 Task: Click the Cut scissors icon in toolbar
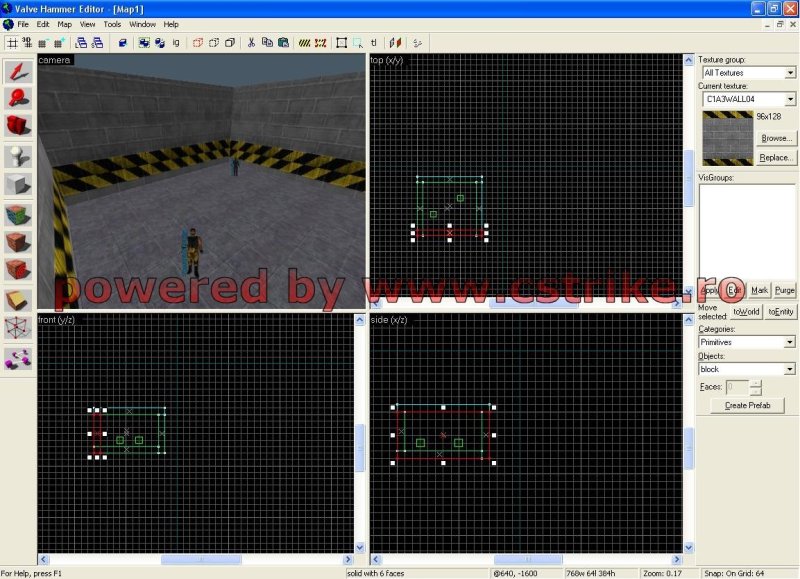[x=251, y=43]
